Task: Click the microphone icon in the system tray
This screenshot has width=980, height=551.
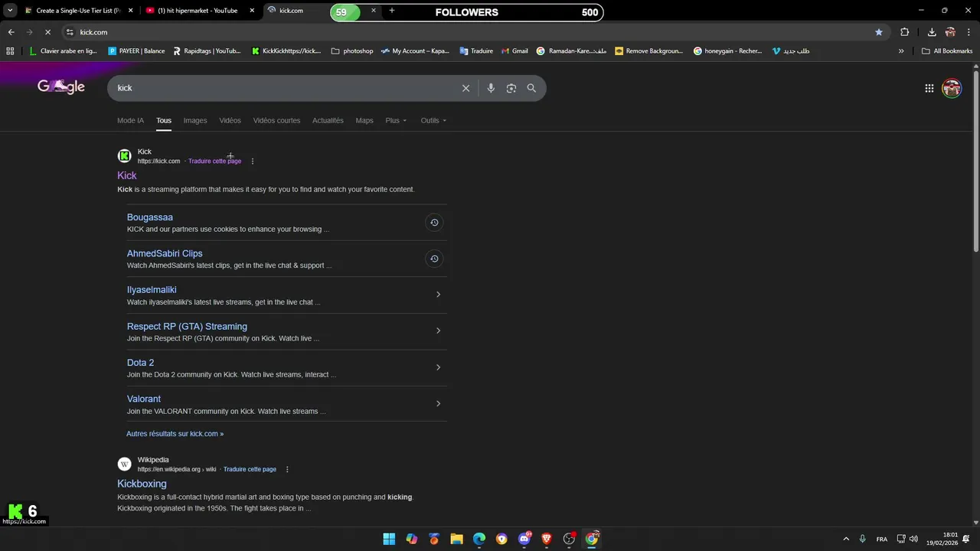Action: pyautogui.click(x=862, y=539)
